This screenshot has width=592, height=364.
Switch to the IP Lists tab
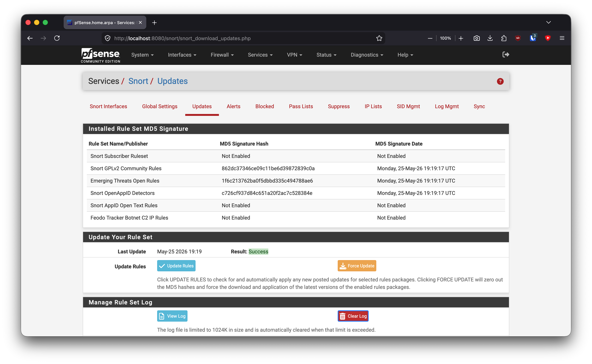pyautogui.click(x=373, y=106)
